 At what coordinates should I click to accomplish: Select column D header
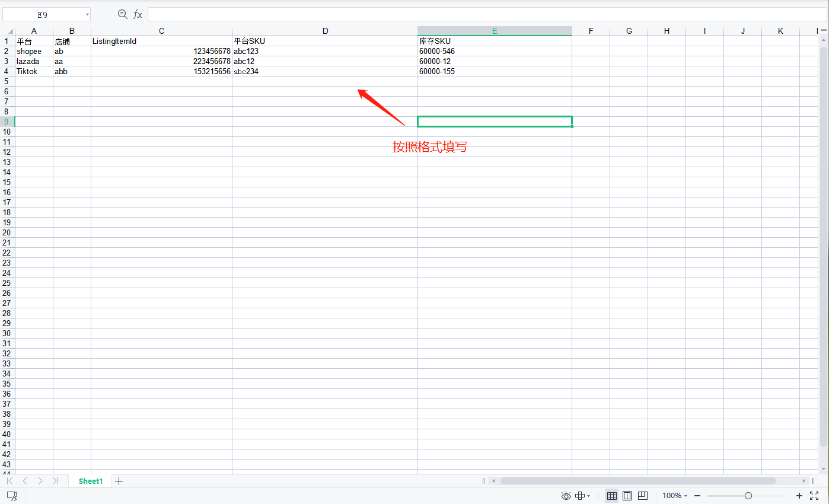pos(325,31)
